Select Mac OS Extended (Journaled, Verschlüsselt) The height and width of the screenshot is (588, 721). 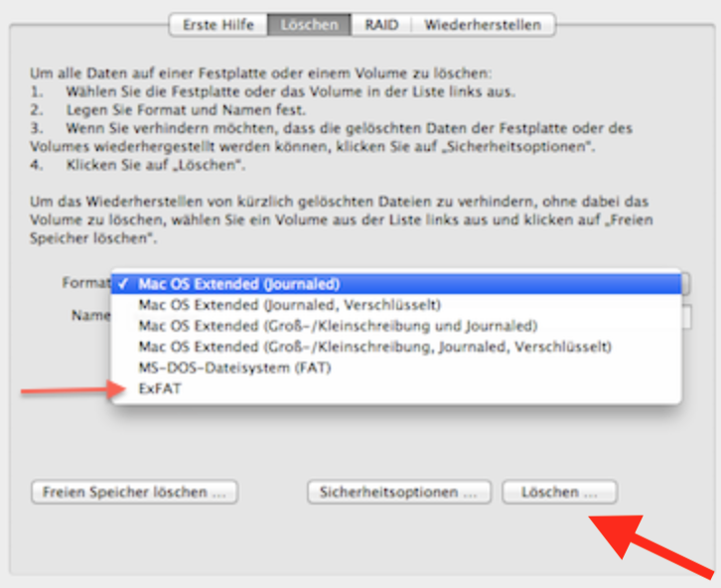396,305
